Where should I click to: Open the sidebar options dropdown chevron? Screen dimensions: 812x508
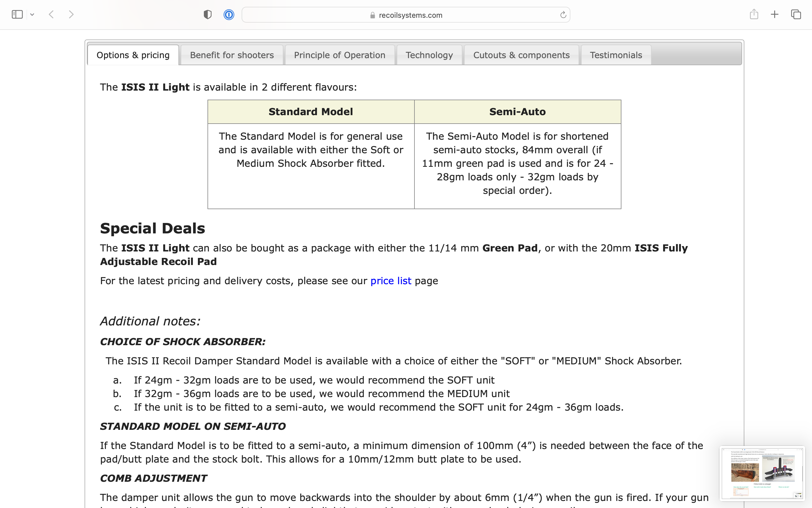[32, 14]
